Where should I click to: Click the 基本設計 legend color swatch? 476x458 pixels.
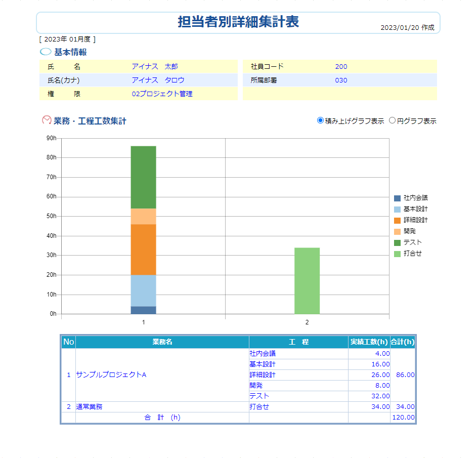[x=397, y=209]
